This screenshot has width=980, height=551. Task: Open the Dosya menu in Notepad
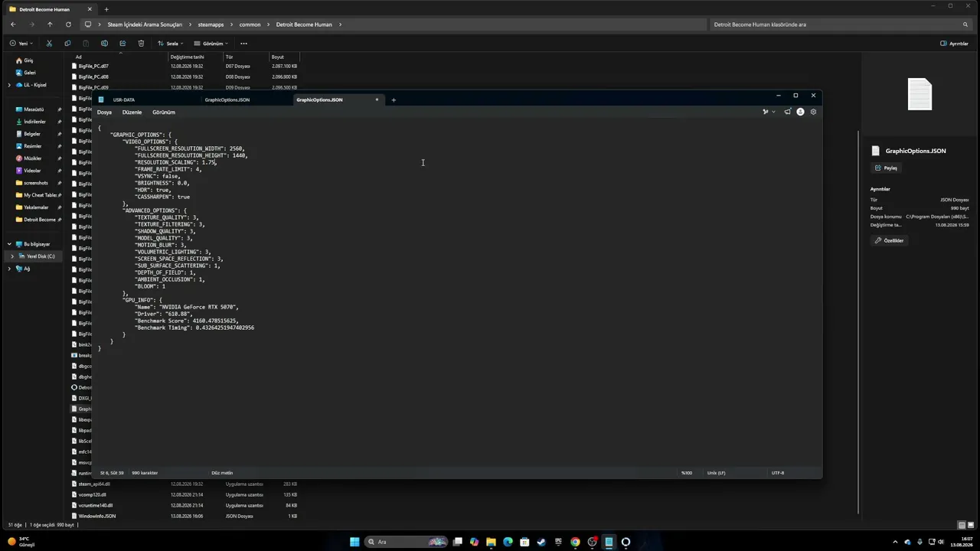pos(104,112)
